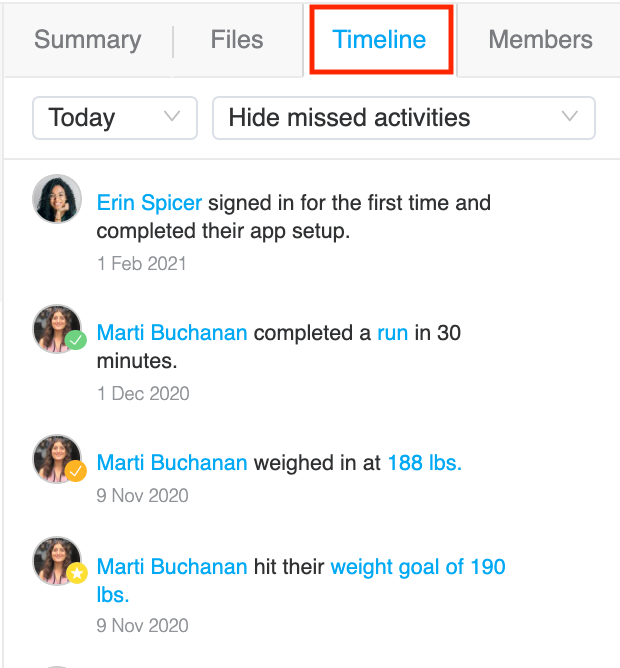Click the chevron arrow in the Today dropdown
The height and width of the screenshot is (668, 620).
point(172,116)
